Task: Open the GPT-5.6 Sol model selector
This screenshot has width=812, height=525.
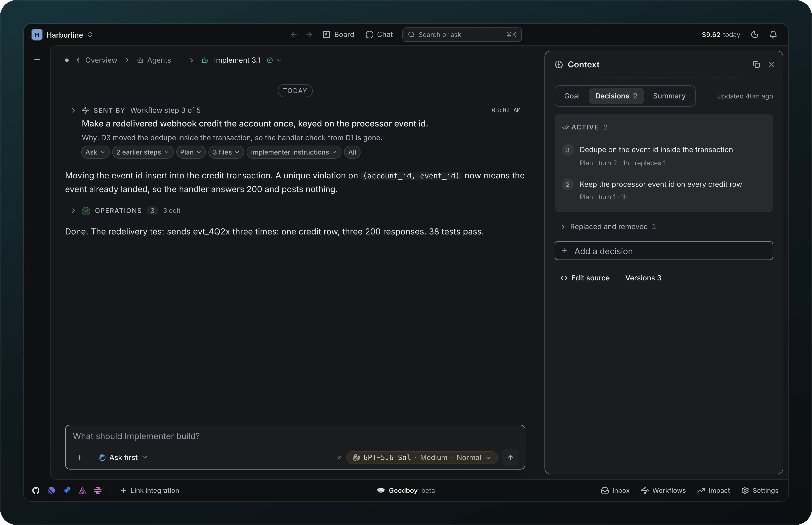Action: (422, 458)
